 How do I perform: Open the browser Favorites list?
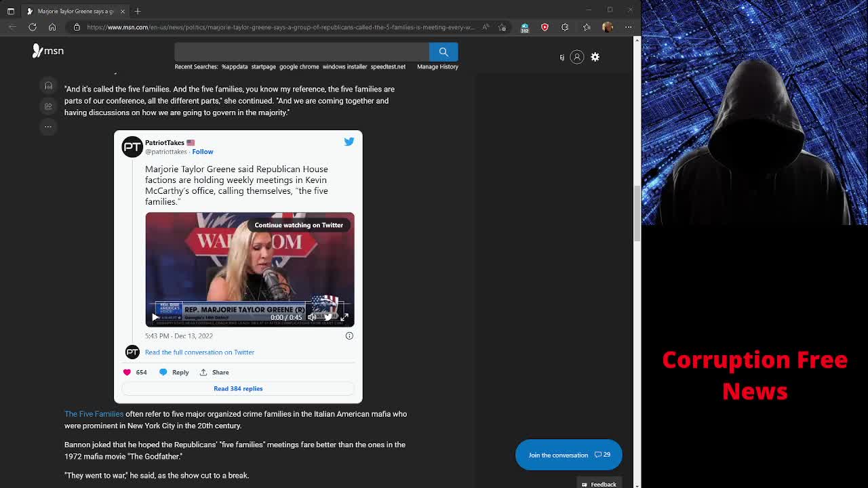point(587,27)
